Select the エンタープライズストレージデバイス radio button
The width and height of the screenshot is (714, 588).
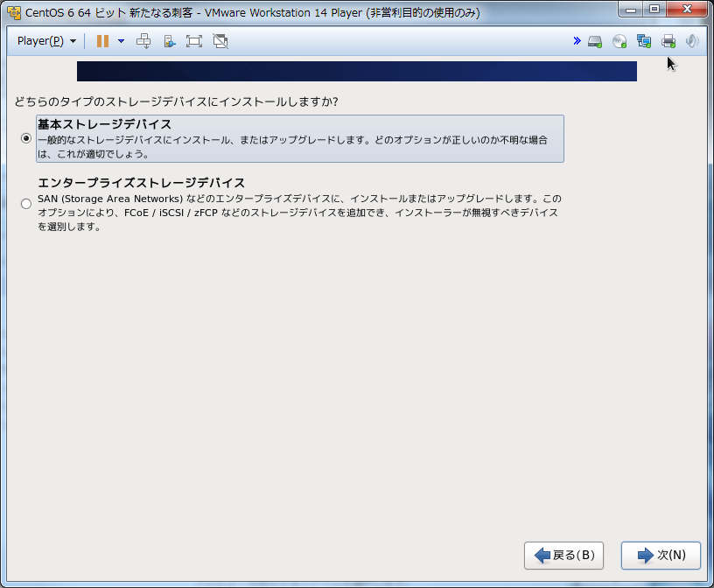point(26,204)
